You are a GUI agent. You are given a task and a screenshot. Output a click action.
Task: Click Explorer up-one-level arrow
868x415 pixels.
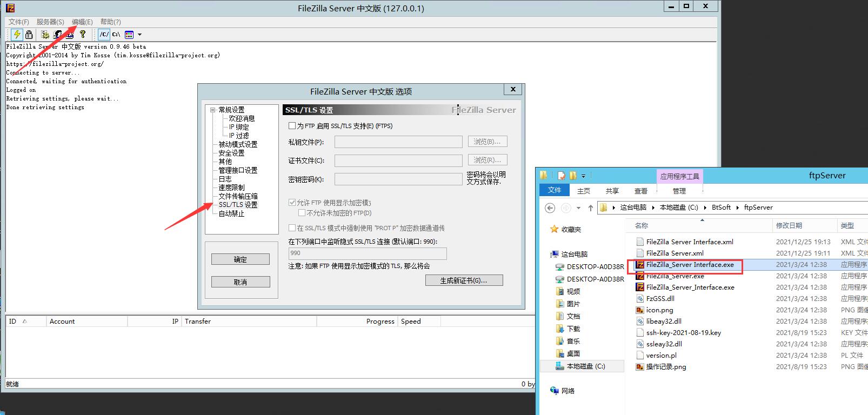[x=590, y=207]
